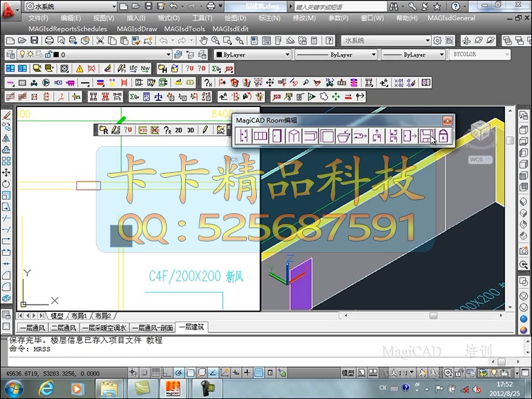Click the Nw export icon

145,69
